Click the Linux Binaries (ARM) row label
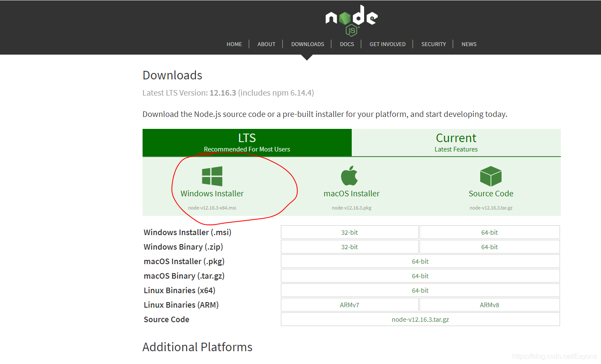Image resolution: width=601 pixels, height=364 pixels. [181, 305]
